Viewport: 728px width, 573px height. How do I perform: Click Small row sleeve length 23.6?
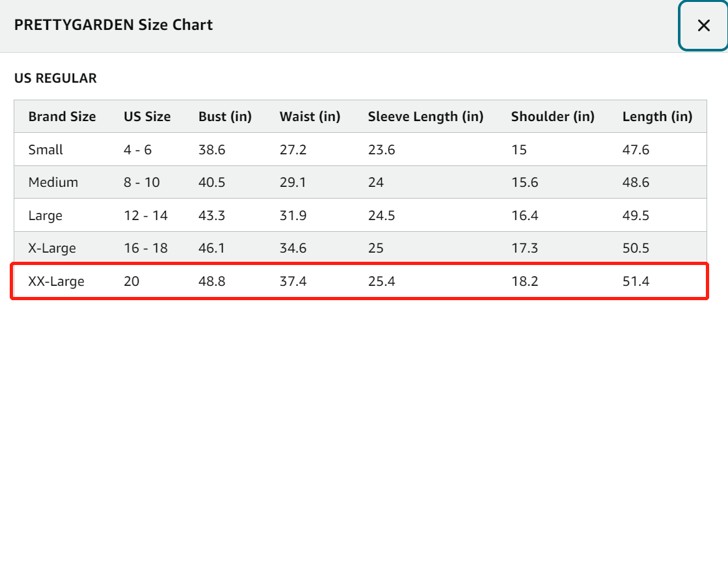click(x=382, y=150)
